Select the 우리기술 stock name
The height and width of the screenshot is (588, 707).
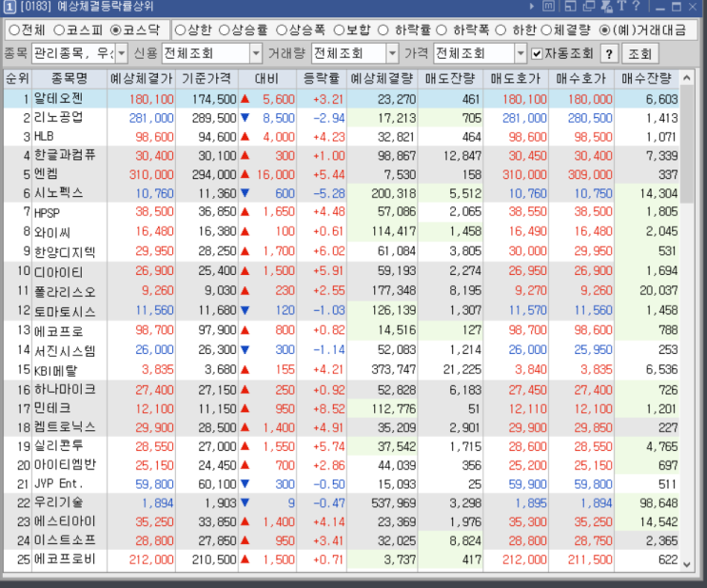(59, 502)
